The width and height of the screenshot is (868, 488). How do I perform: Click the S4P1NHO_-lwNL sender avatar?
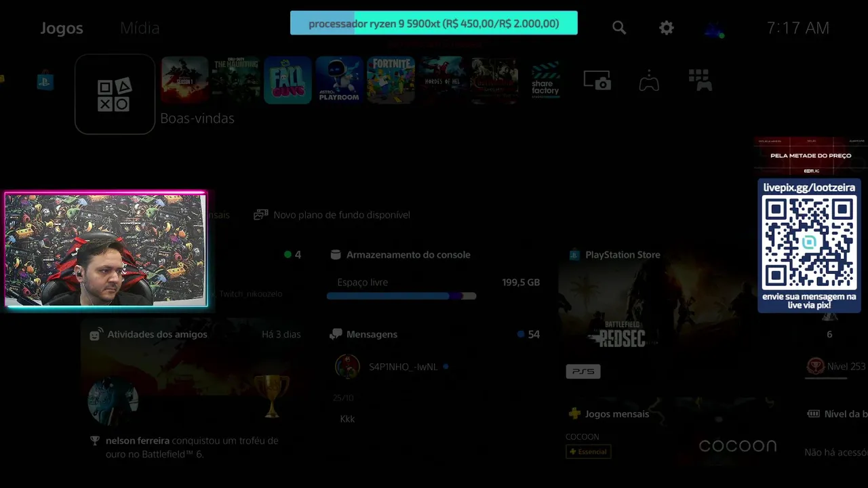pos(347,367)
